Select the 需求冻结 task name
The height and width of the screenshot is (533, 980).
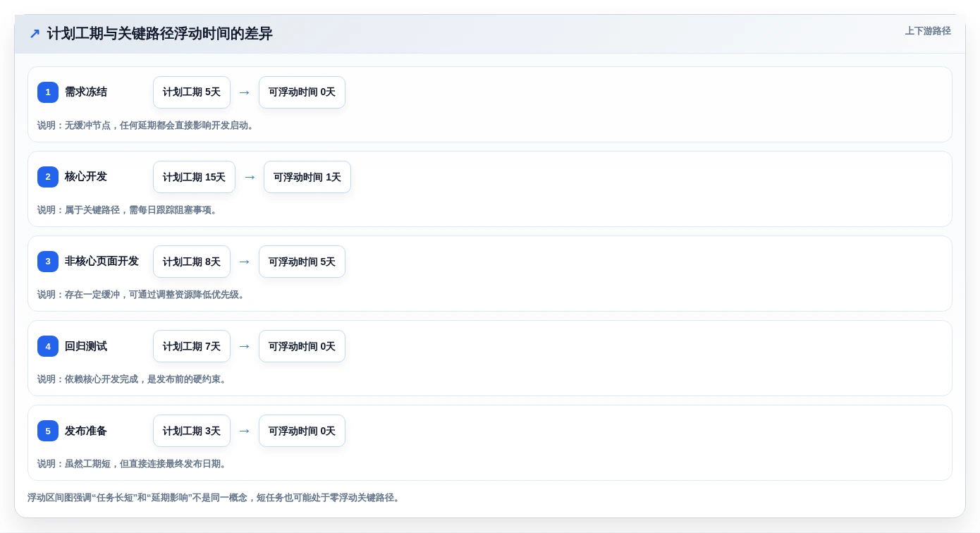[86, 92]
